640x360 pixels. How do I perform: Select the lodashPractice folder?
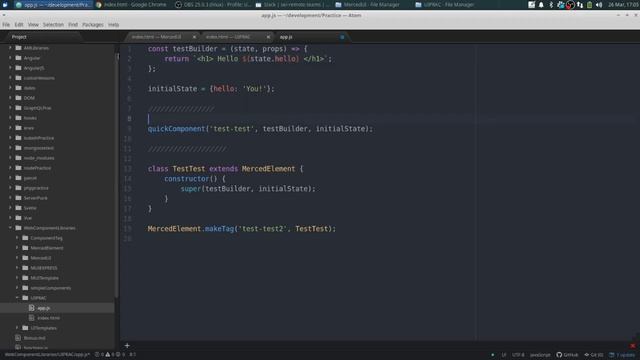coord(39,138)
